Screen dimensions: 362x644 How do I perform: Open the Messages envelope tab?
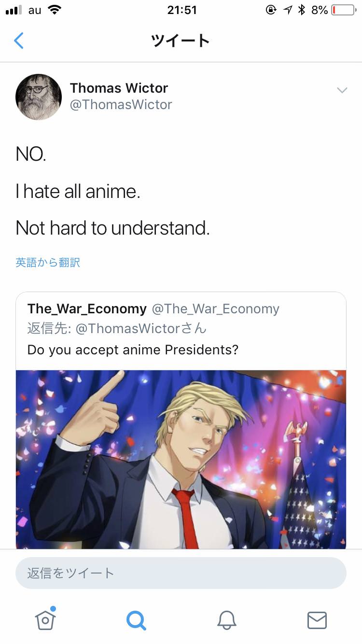tap(317, 620)
